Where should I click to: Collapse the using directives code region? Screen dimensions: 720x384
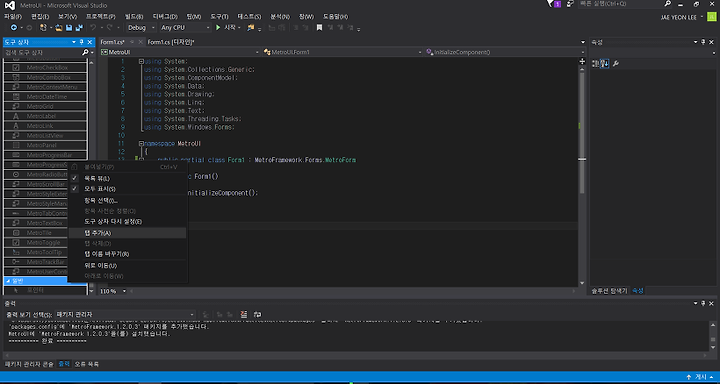coord(141,61)
